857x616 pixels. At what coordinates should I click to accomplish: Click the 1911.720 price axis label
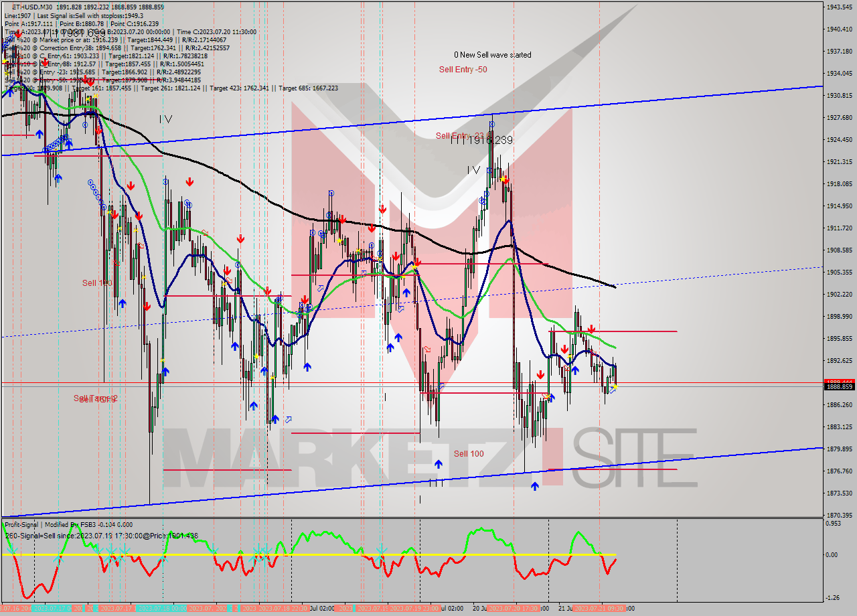click(x=839, y=228)
